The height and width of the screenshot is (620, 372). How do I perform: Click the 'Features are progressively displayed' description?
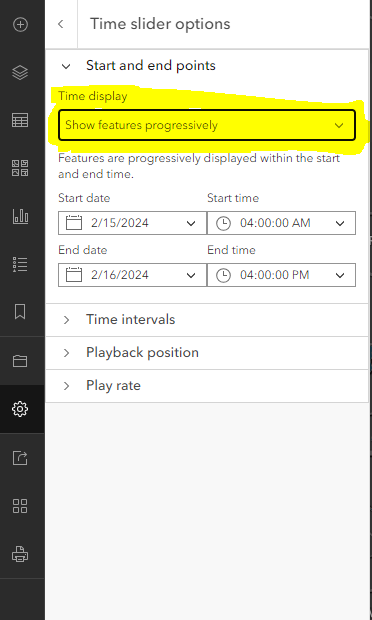click(199, 166)
